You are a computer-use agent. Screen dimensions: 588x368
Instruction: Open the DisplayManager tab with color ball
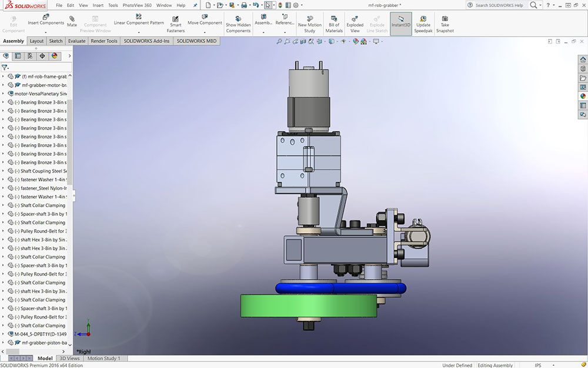(x=55, y=56)
